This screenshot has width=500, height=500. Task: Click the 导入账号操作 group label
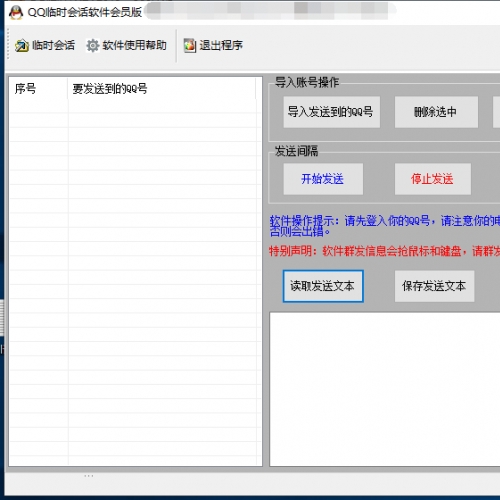click(307, 82)
